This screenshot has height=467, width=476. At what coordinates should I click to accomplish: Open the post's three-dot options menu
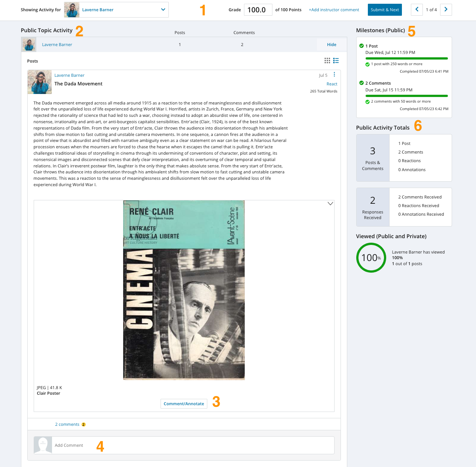coord(334,75)
